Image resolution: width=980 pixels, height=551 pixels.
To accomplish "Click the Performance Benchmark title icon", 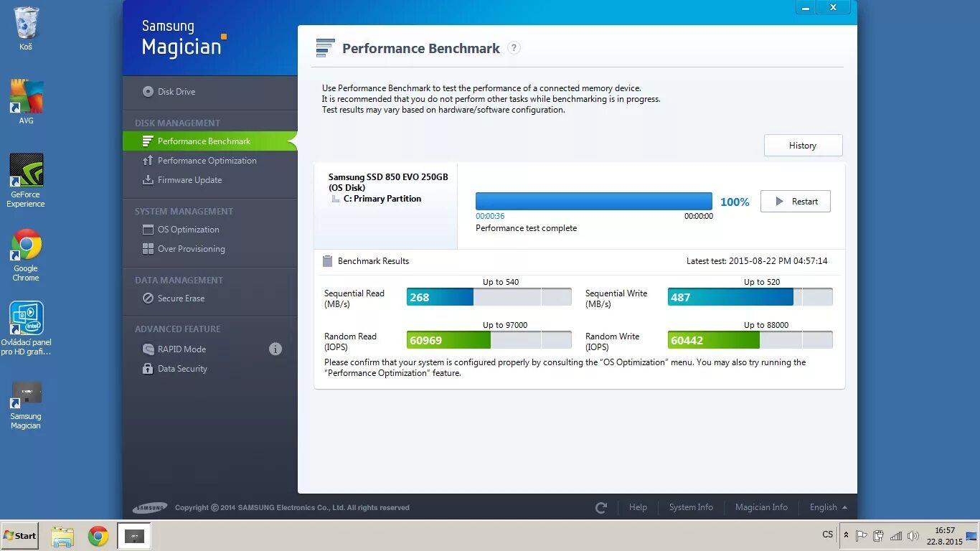I will 325,48.
